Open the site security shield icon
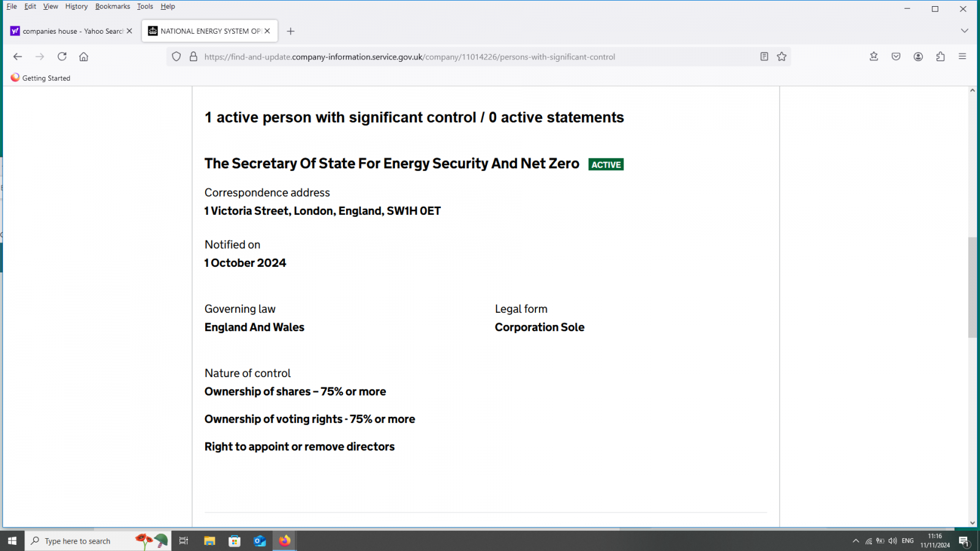 click(x=176, y=57)
